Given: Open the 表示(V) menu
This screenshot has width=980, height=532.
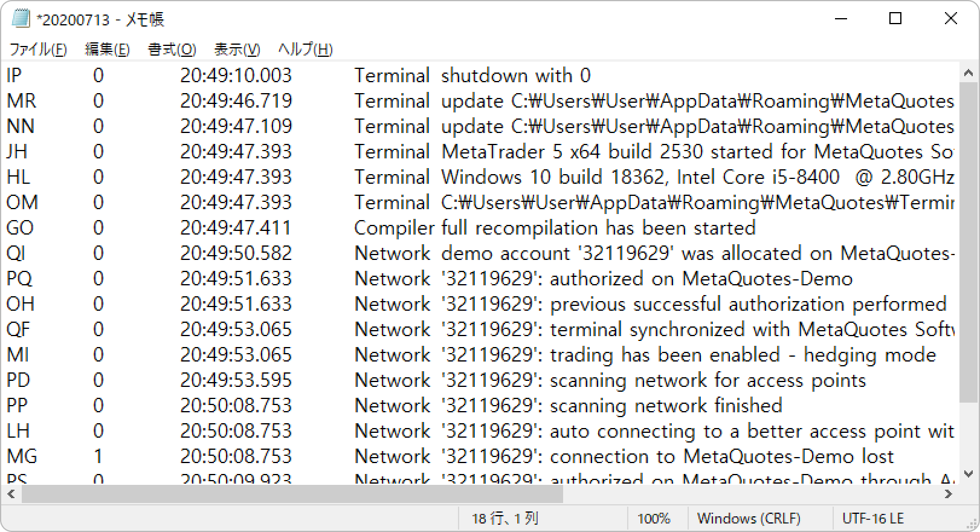Looking at the screenshot, I should (237, 50).
